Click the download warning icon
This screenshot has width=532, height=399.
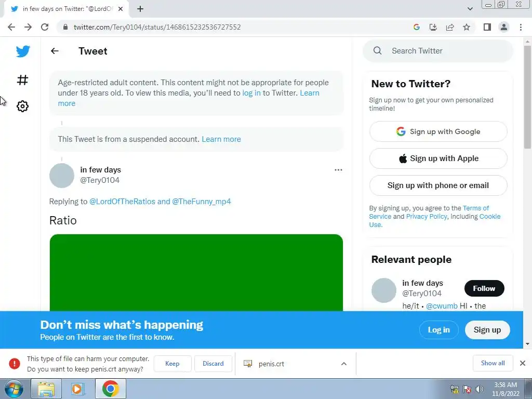14,363
